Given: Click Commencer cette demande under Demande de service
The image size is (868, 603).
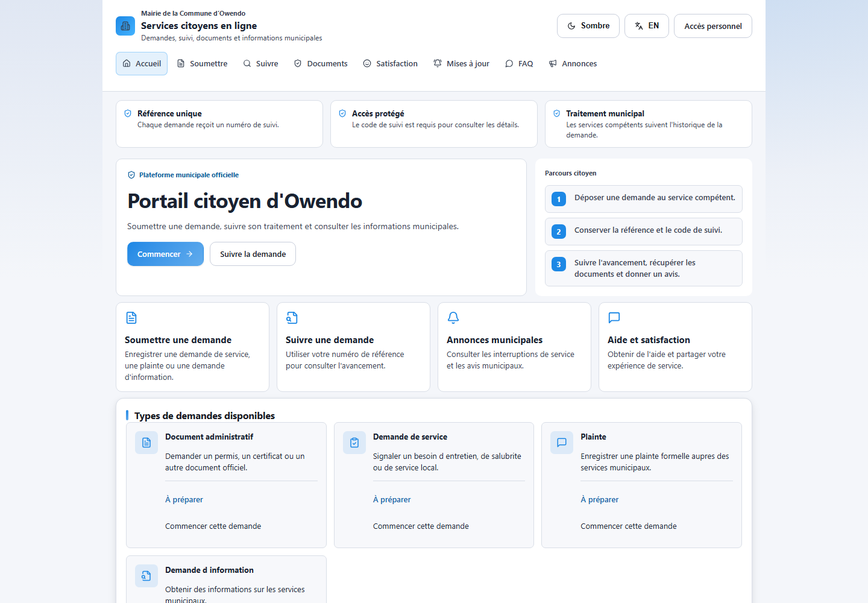Looking at the screenshot, I should 421,526.
